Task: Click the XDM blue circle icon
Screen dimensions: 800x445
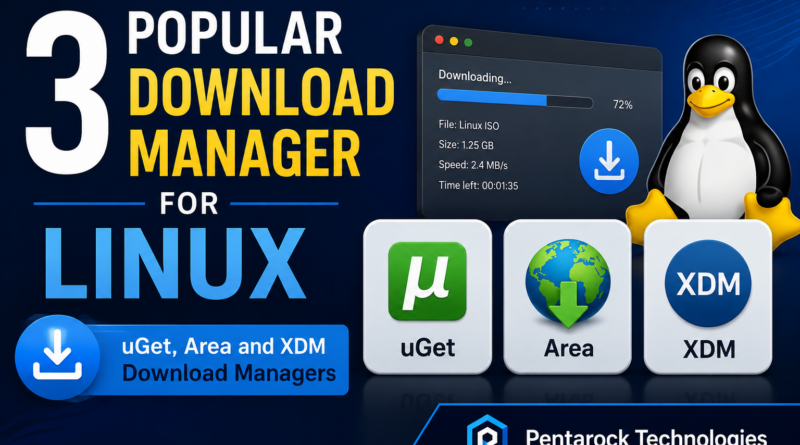Action: point(708,283)
